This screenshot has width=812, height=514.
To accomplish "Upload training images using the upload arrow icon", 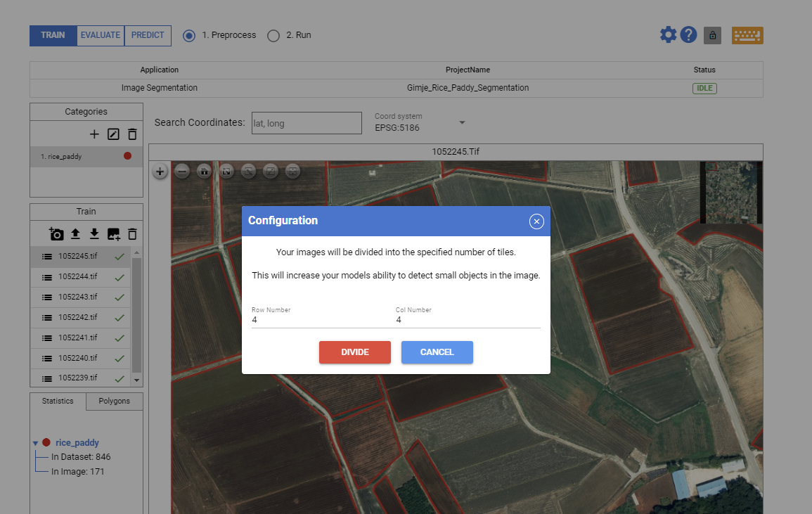I will (75, 233).
